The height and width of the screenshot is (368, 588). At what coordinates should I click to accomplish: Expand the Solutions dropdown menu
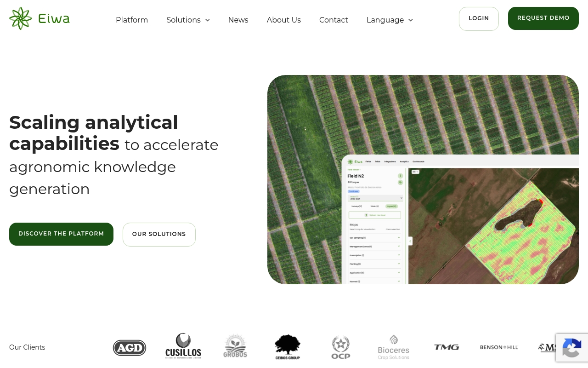[188, 20]
